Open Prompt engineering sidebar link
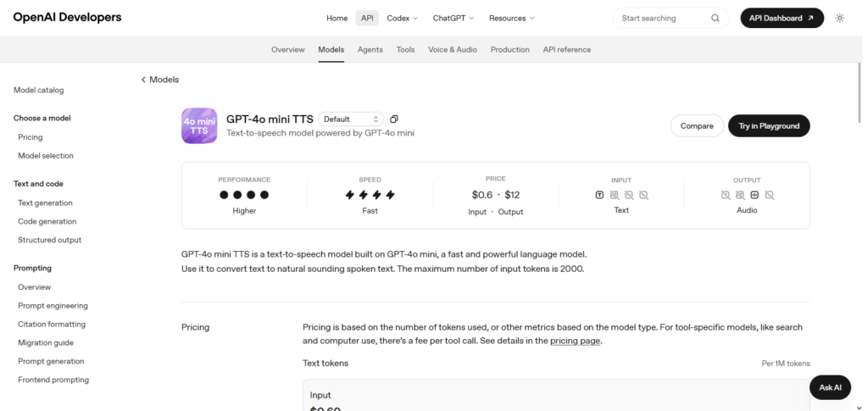The height and width of the screenshot is (411, 868). tap(53, 306)
